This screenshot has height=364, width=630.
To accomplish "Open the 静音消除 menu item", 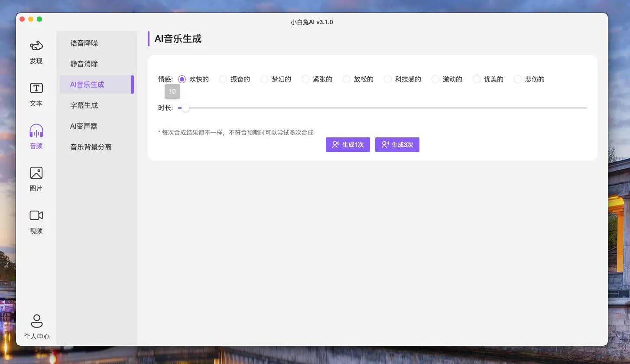I will (97, 64).
